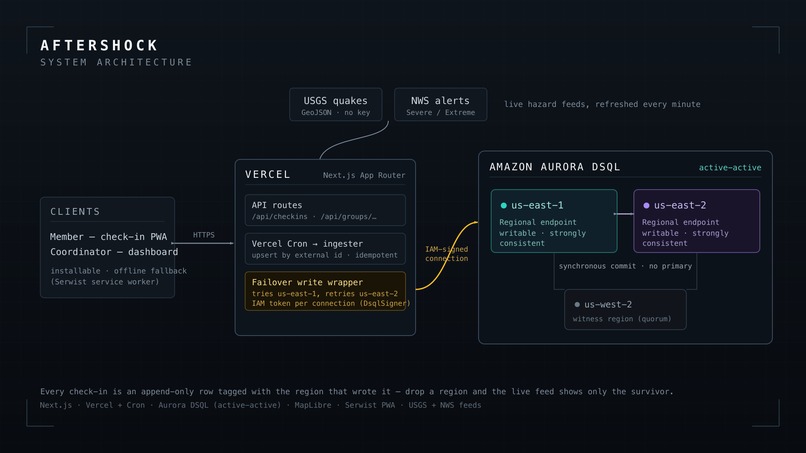Click 'Next.js App Router' label
806x453 pixels.
coord(364,175)
